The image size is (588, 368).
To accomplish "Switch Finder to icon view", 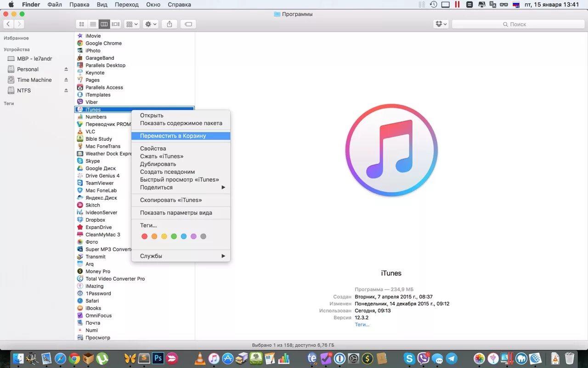I will pos(82,24).
